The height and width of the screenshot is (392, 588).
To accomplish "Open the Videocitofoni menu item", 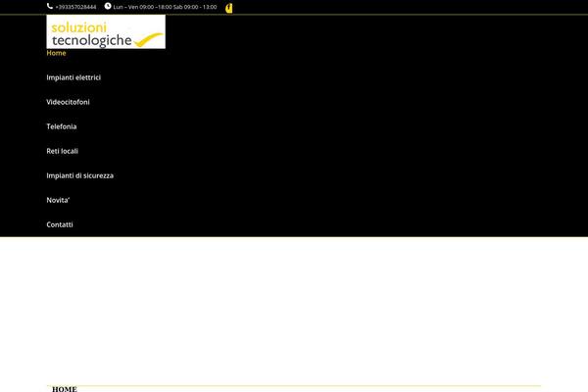I will click(68, 102).
